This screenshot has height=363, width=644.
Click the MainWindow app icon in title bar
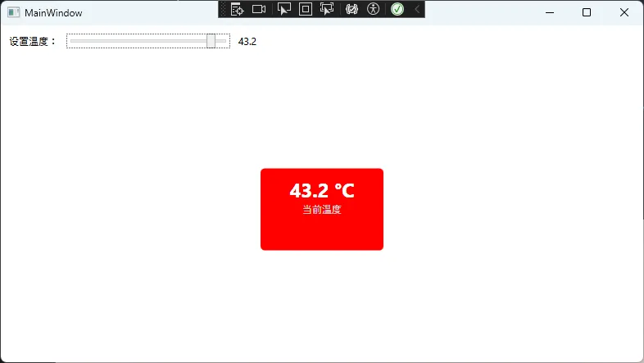(13, 13)
